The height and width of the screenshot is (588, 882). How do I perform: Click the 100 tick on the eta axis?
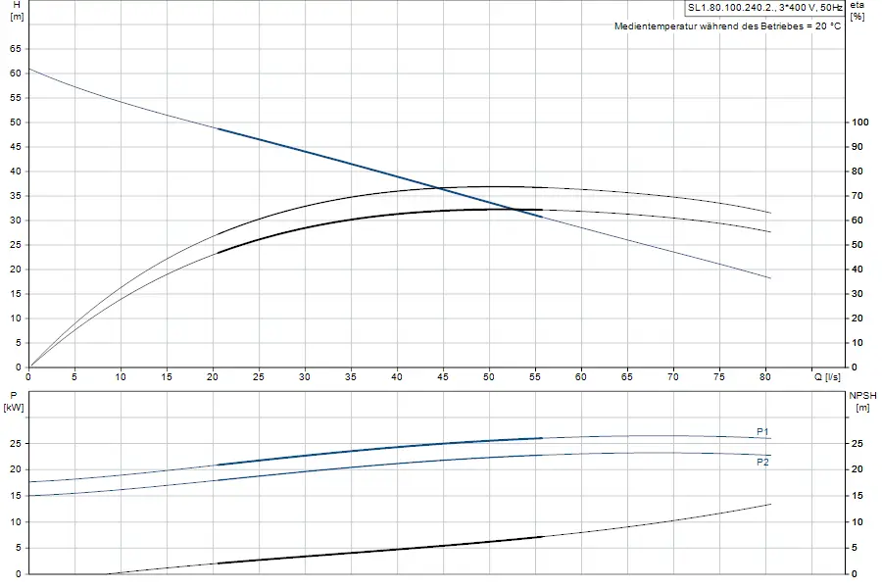(x=860, y=122)
